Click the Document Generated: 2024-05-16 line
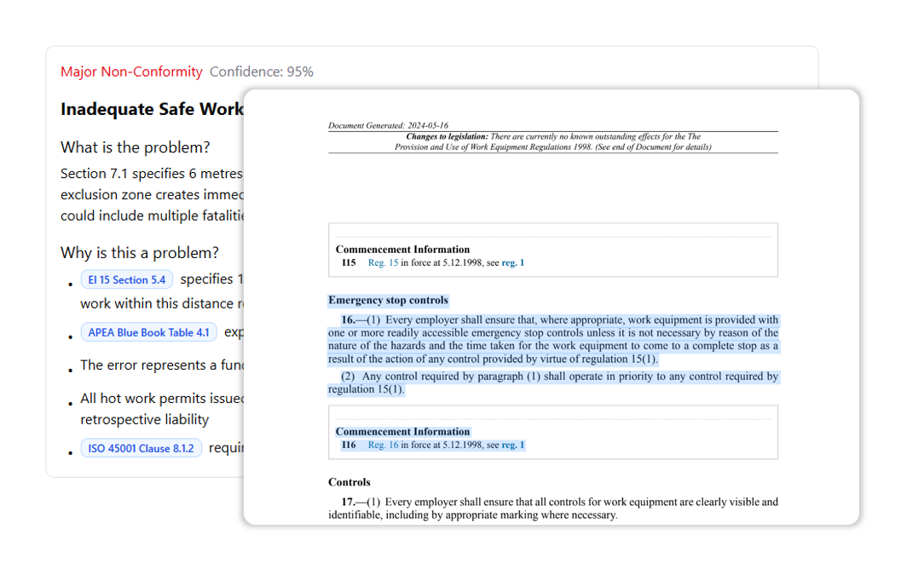The width and height of the screenshot is (924, 581). [x=389, y=125]
